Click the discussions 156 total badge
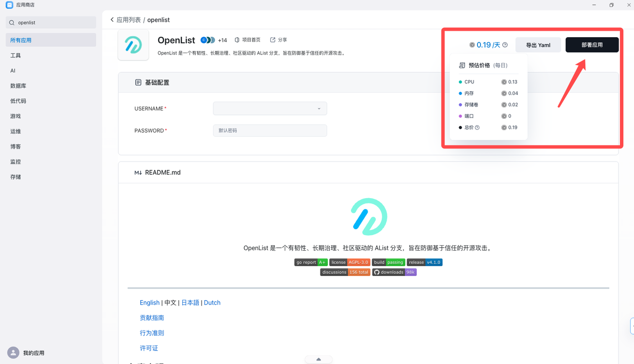 coord(345,272)
